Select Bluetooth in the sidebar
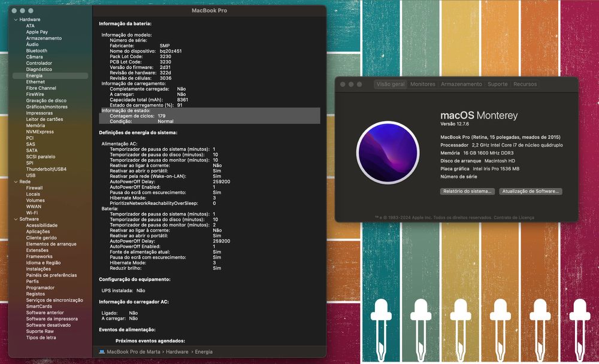 (37, 51)
